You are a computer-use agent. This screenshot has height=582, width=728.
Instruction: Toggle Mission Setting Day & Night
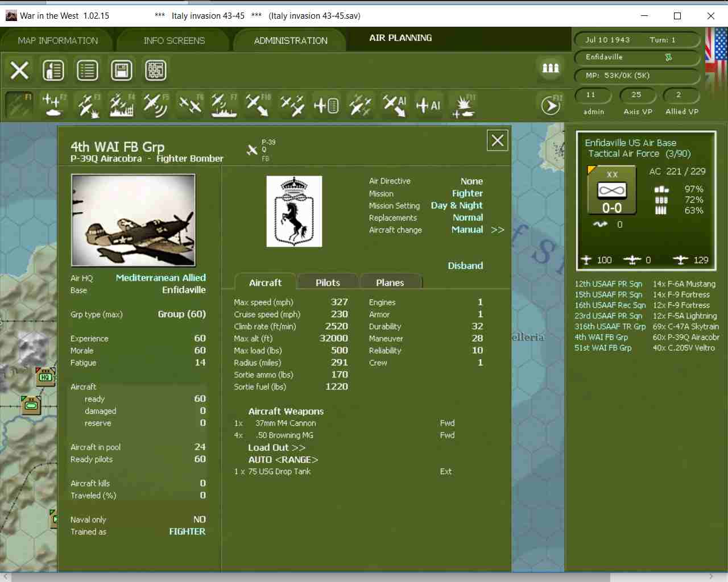pos(456,206)
